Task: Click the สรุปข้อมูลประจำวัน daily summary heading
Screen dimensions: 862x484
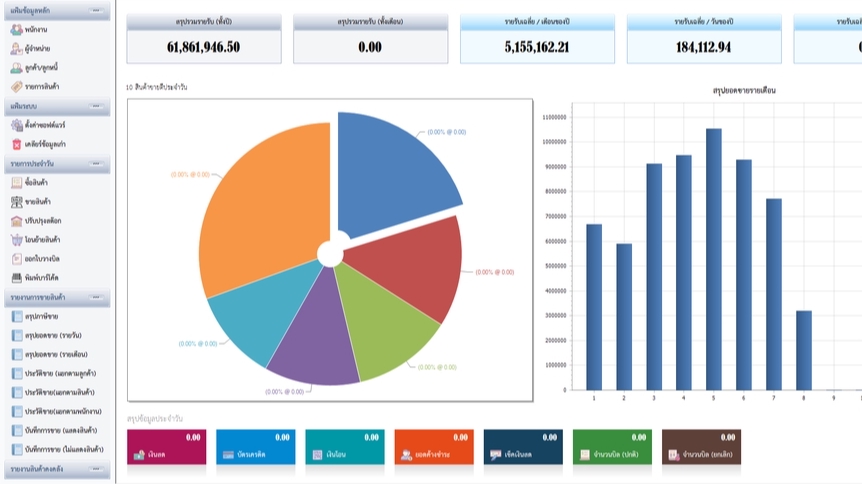Action: [154, 419]
